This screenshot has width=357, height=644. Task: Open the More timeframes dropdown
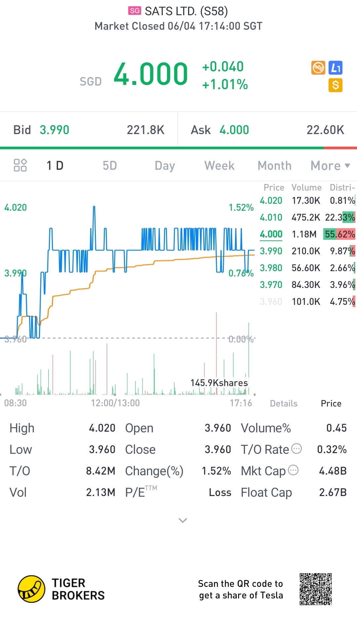[330, 165]
